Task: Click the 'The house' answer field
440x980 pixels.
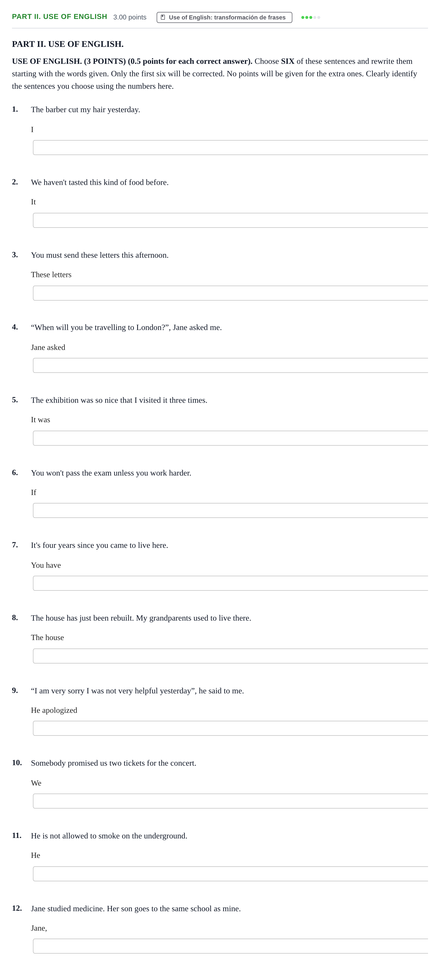Action: click(231, 656)
